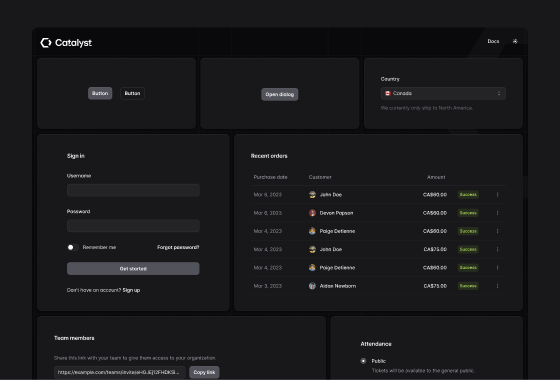Image resolution: width=560 pixels, height=380 pixels.
Task: Click the Recent orders heading
Action: coord(269,156)
